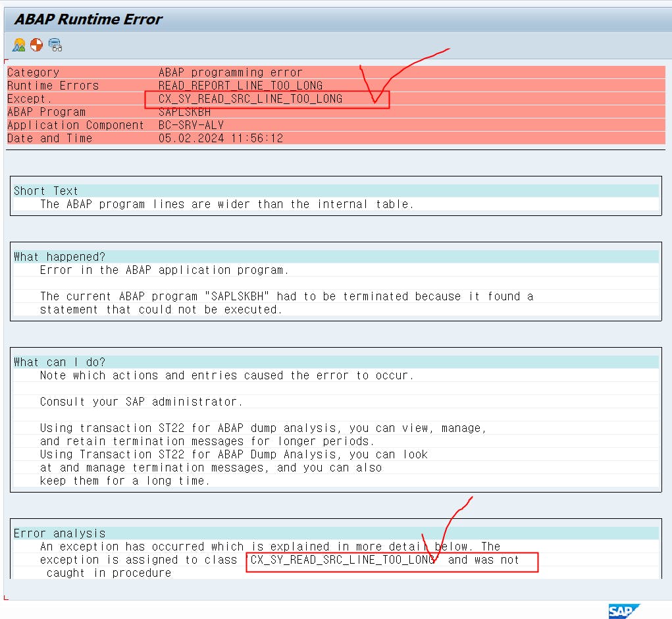Click date and time value 05.02.2024 11:56:12
The image size is (672, 619).
pyautogui.click(x=220, y=138)
